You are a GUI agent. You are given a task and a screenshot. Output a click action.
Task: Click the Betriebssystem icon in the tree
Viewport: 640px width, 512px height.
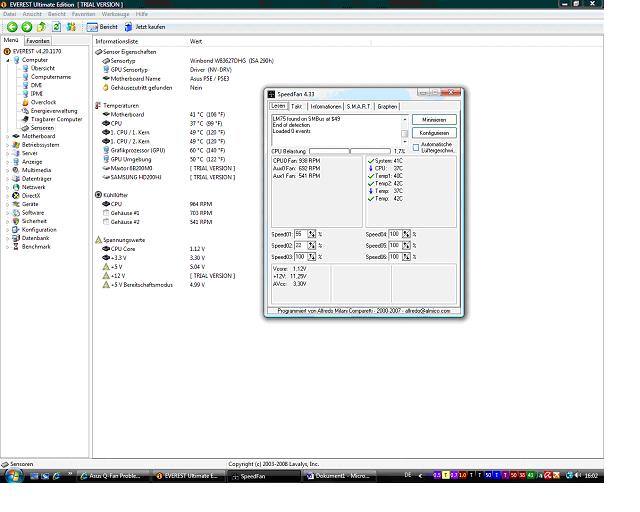[16, 145]
